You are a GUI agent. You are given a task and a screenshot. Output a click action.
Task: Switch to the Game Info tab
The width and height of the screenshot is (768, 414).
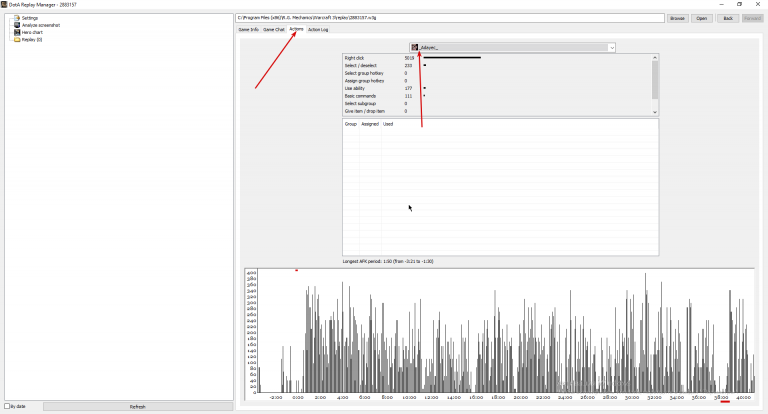point(248,29)
